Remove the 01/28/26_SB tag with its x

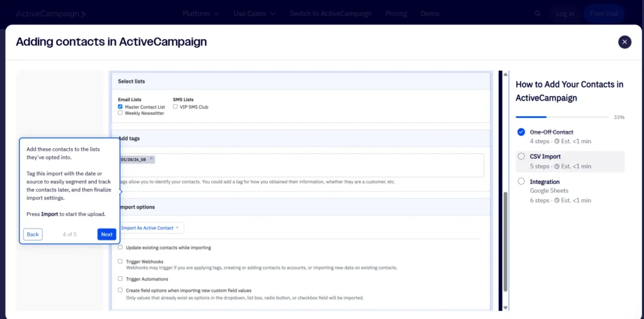point(151,159)
